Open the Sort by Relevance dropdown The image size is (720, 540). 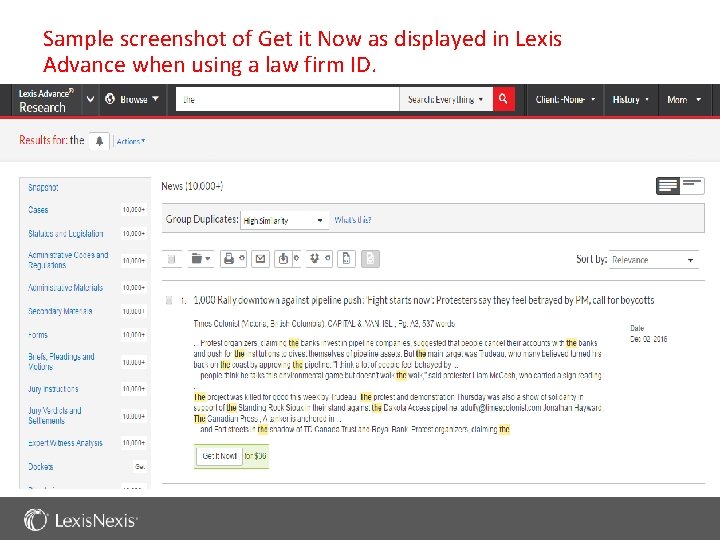(653, 260)
